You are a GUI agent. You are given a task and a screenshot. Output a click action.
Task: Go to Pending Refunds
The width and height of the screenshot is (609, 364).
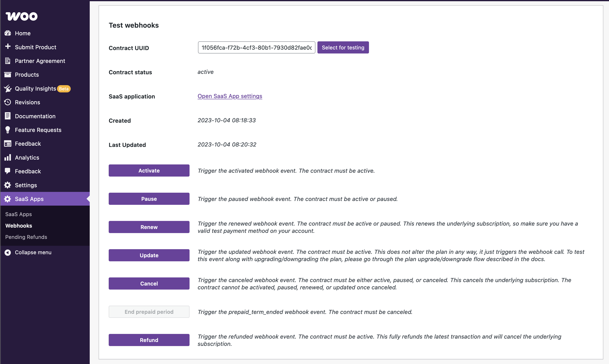(26, 237)
